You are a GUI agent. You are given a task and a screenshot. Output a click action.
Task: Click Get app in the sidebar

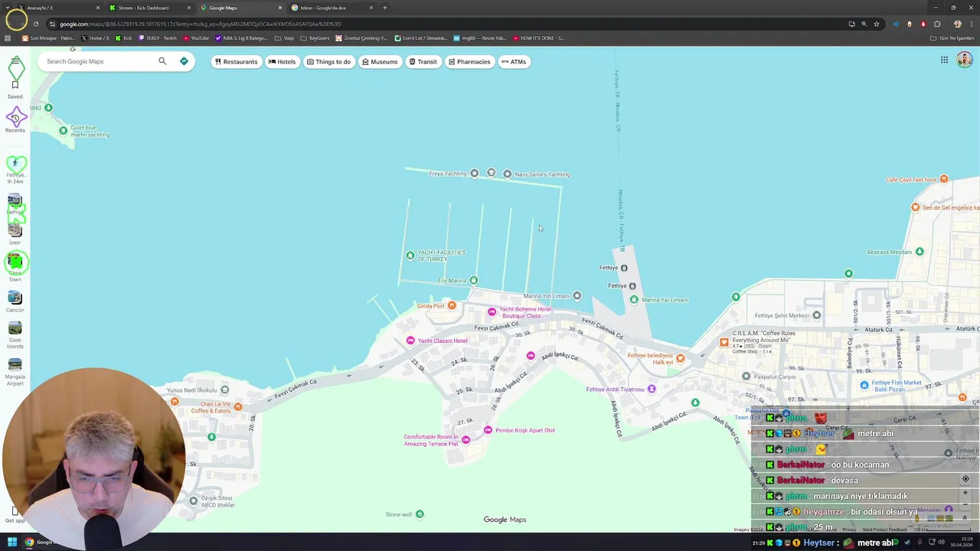coord(15,515)
